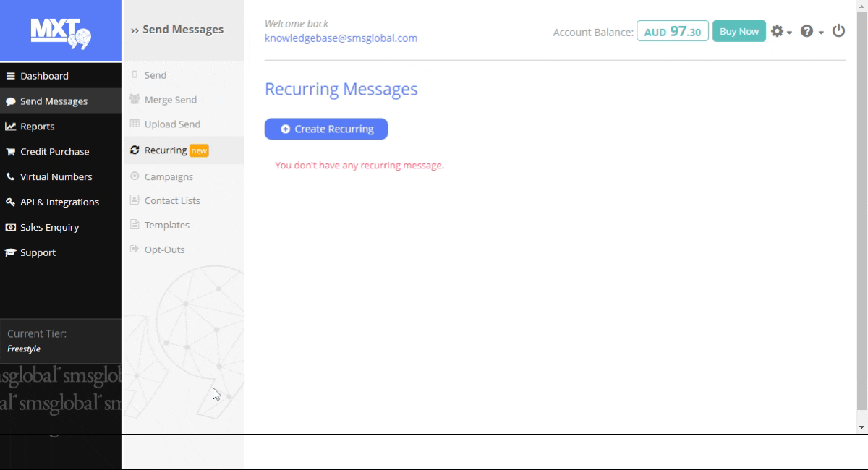Expand the help question mark menu
Viewport: 868px width, 470px height.
pyautogui.click(x=811, y=31)
